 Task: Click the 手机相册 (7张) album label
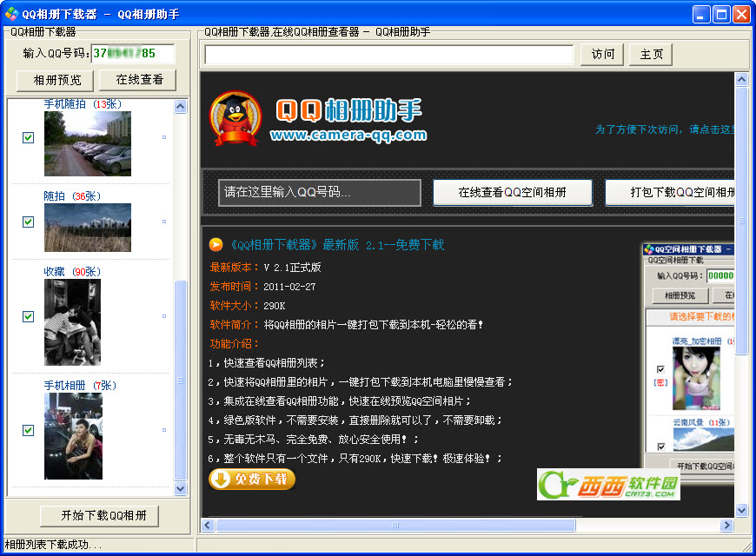pos(80,386)
